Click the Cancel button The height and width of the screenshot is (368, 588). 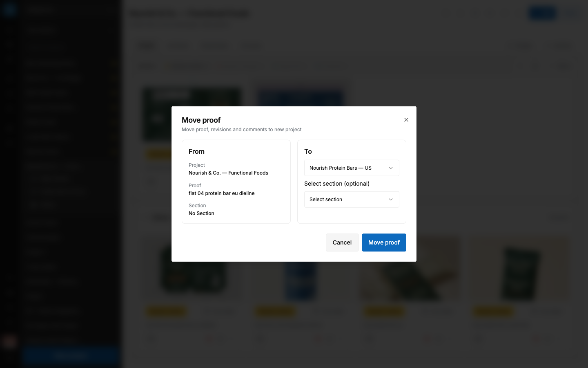tap(342, 242)
